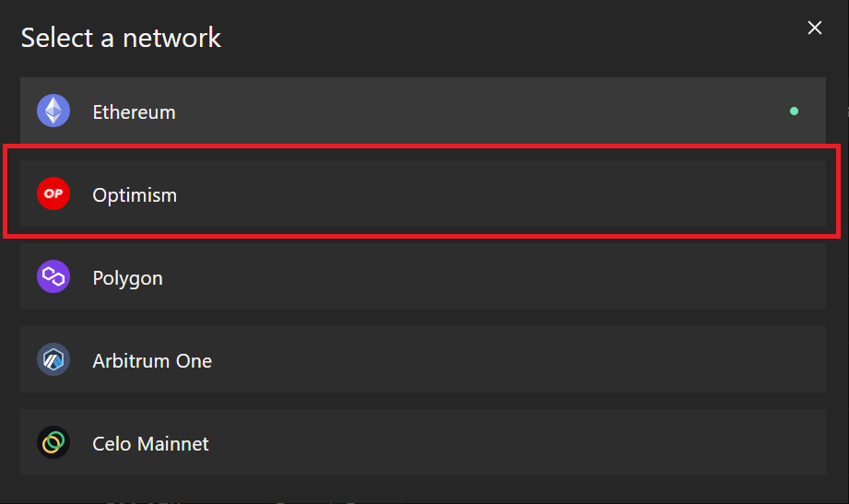Viewport: 849px width, 504px height.
Task: Click the purple Polygon logo icon
Action: coord(53,276)
